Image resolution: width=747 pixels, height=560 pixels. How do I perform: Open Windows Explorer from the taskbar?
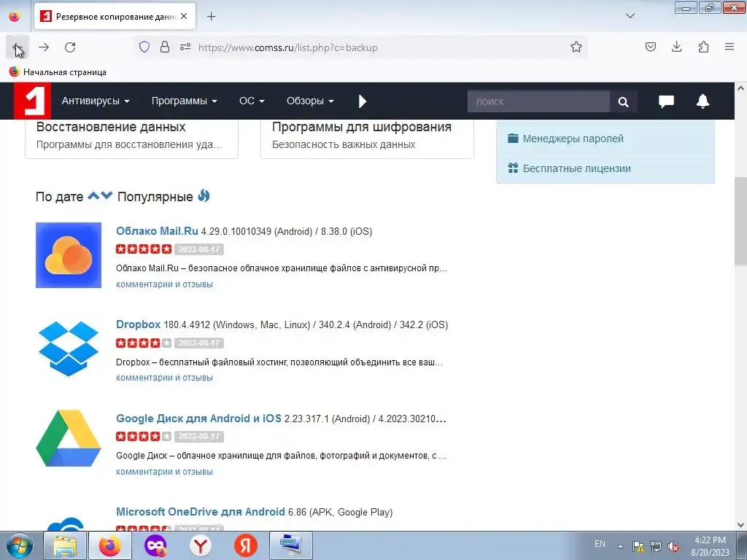pos(65,545)
